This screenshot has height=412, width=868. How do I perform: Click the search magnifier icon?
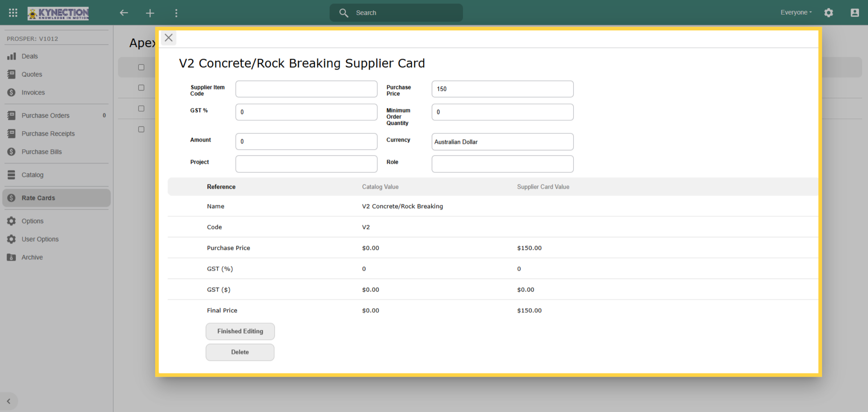tap(343, 13)
